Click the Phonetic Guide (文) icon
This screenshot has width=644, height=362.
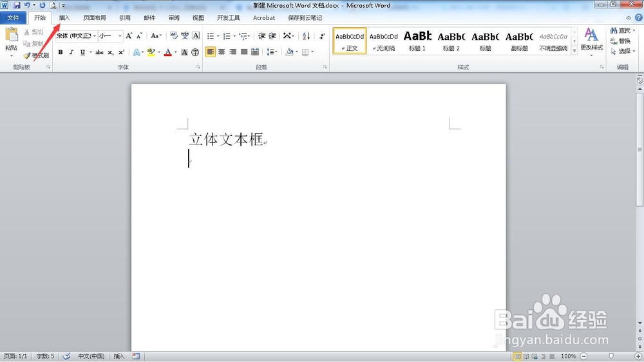185,35
